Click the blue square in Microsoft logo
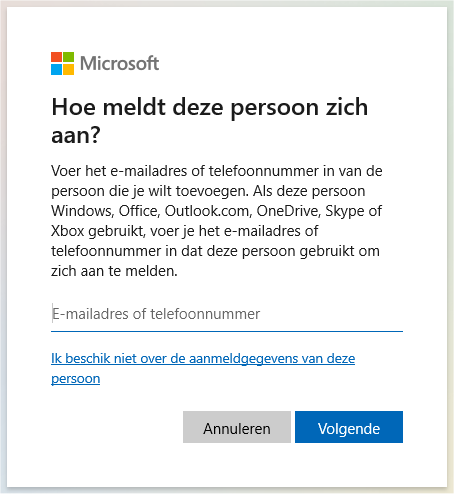The image size is (454, 494). [x=56, y=69]
